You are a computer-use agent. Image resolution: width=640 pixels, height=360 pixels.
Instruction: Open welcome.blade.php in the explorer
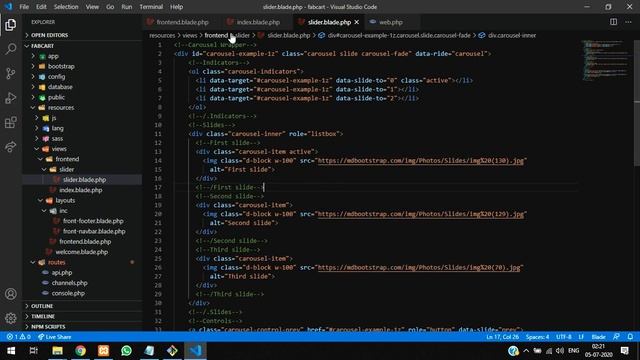pos(81,252)
